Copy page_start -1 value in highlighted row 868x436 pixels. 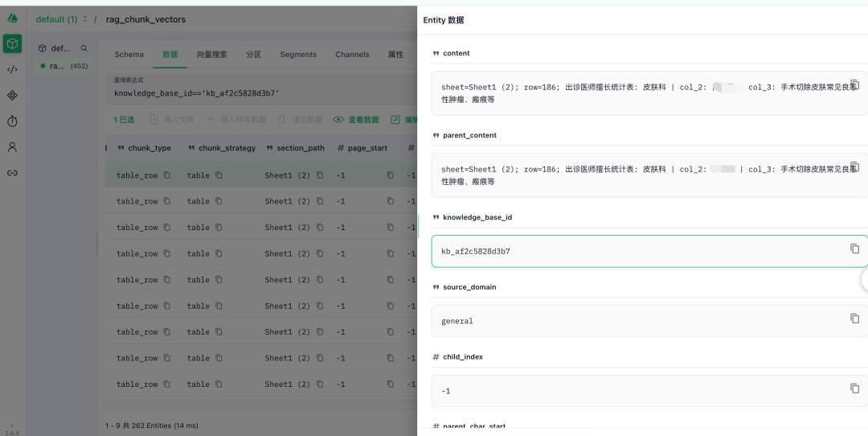391,175
